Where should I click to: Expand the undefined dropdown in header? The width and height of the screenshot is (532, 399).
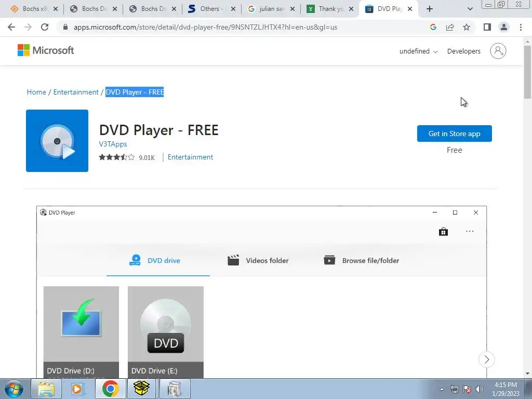point(418,51)
